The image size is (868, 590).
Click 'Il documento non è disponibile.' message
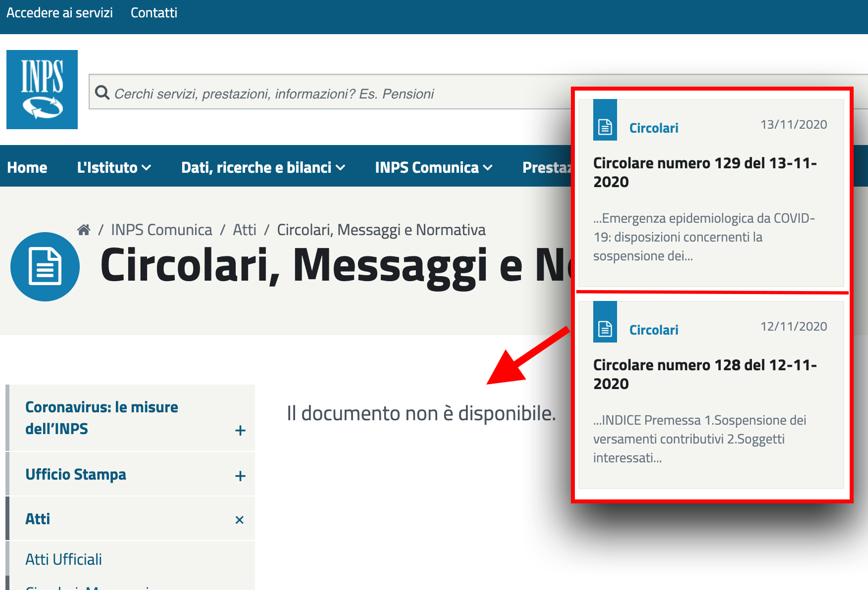coord(421,413)
